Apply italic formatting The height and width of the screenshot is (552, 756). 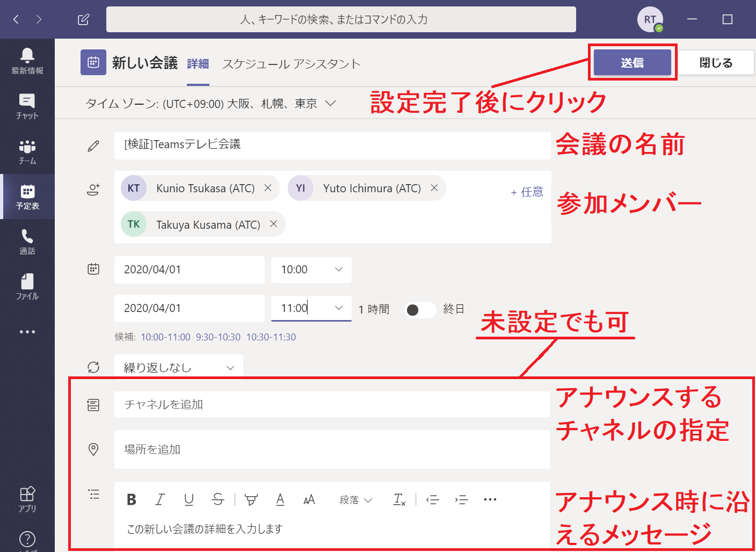pyautogui.click(x=160, y=499)
